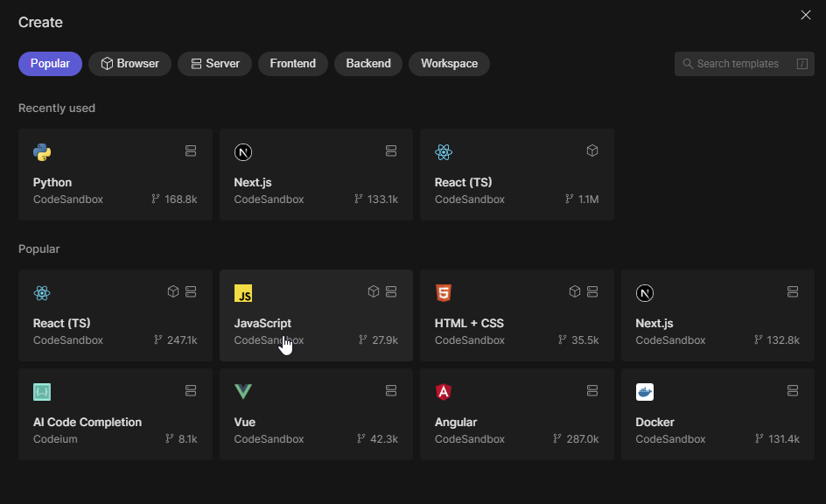The image size is (826, 504).
Task: Click the HTML5 shield icon
Action: [444, 293]
